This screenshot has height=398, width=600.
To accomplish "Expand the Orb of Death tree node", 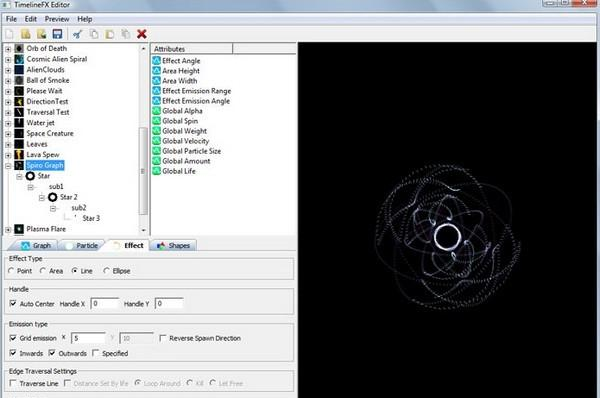I will [8, 49].
